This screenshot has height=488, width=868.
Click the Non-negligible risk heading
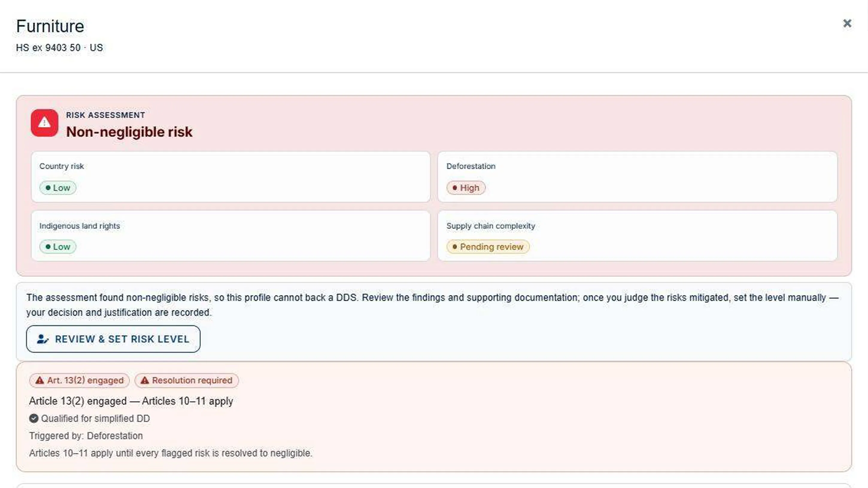coord(129,132)
